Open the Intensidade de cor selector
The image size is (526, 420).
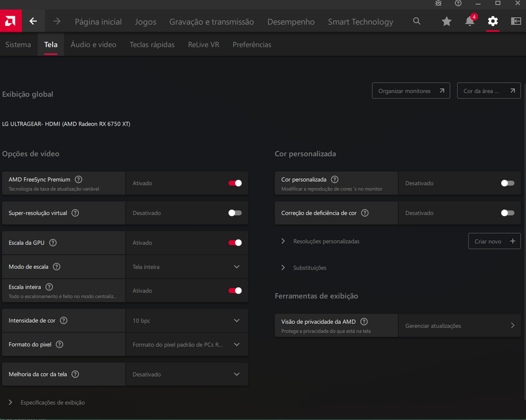237,321
